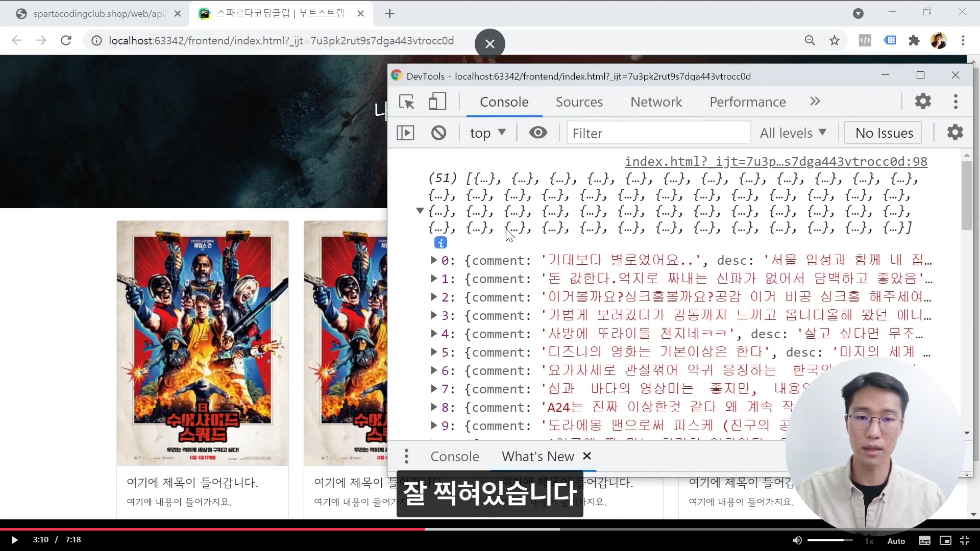Switch to the Performance tab
This screenshot has height=551, width=980.
click(747, 102)
